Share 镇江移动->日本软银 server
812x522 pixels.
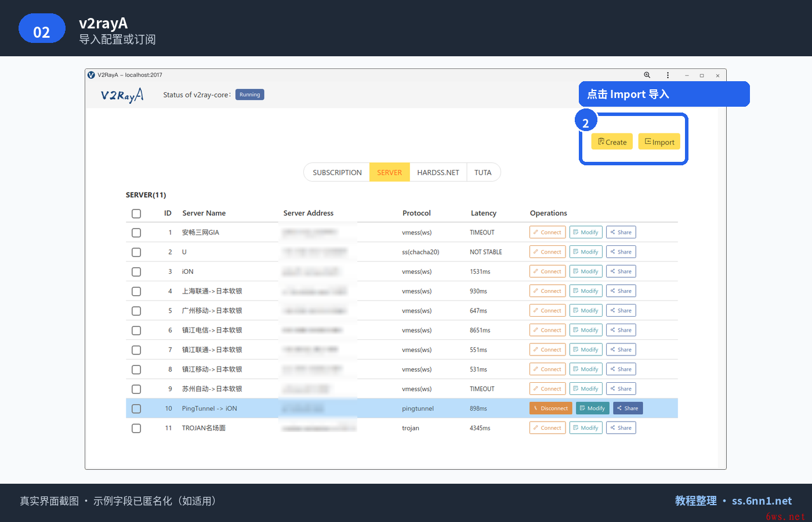[x=621, y=369]
